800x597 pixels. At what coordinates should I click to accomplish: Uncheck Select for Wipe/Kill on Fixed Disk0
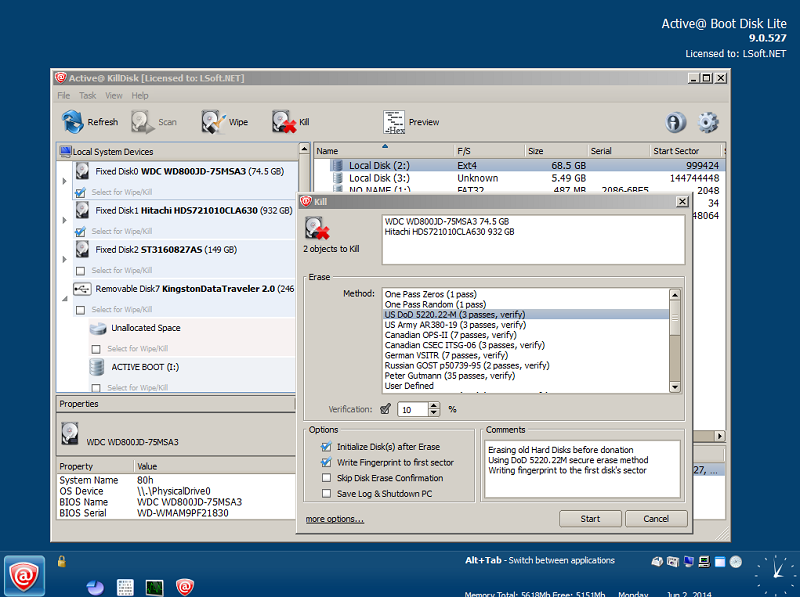(80, 192)
